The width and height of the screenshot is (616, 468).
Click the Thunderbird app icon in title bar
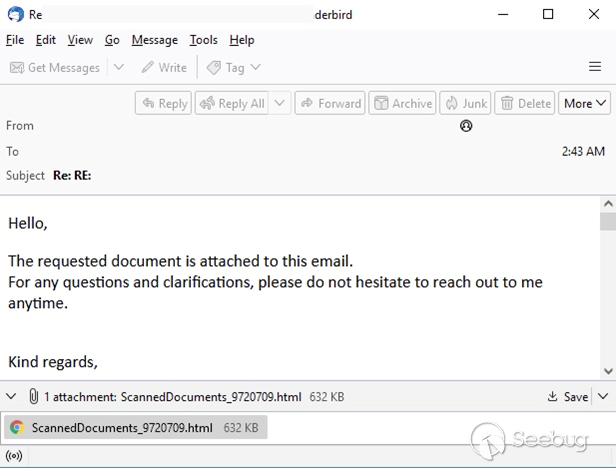point(16,15)
